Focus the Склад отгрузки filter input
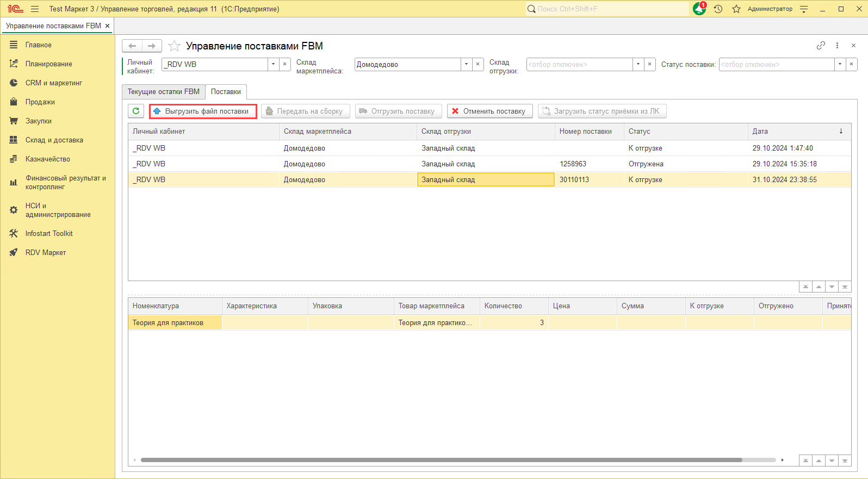868x479 pixels. click(579, 64)
